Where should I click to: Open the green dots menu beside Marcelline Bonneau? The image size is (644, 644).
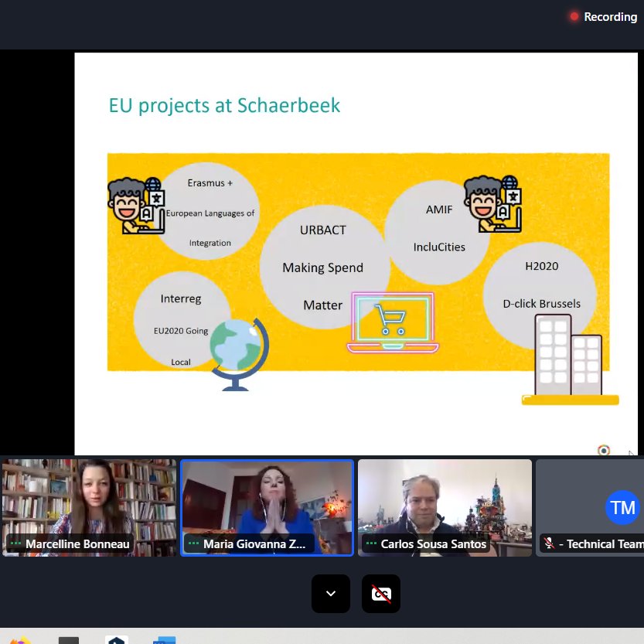point(15,543)
